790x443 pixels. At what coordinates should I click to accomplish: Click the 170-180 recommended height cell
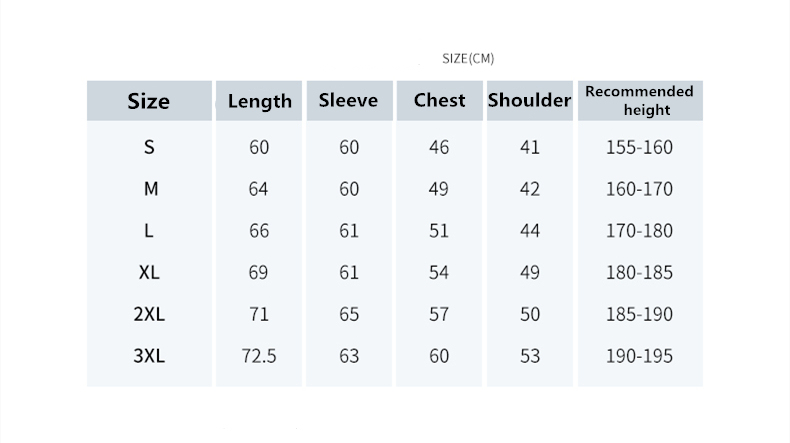click(639, 231)
